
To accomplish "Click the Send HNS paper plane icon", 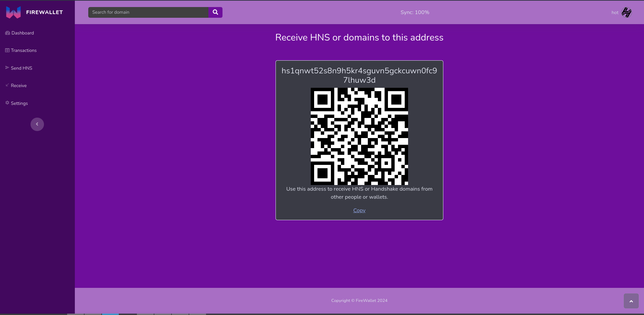I will (x=7, y=68).
